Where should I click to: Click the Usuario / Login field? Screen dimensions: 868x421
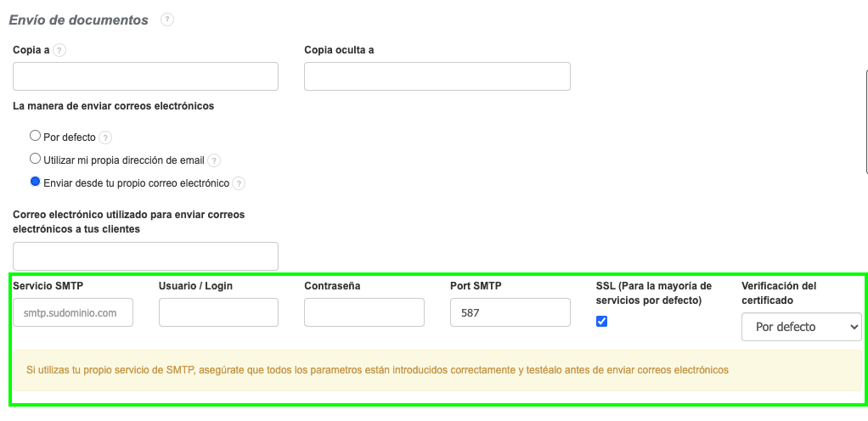pyautogui.click(x=218, y=312)
